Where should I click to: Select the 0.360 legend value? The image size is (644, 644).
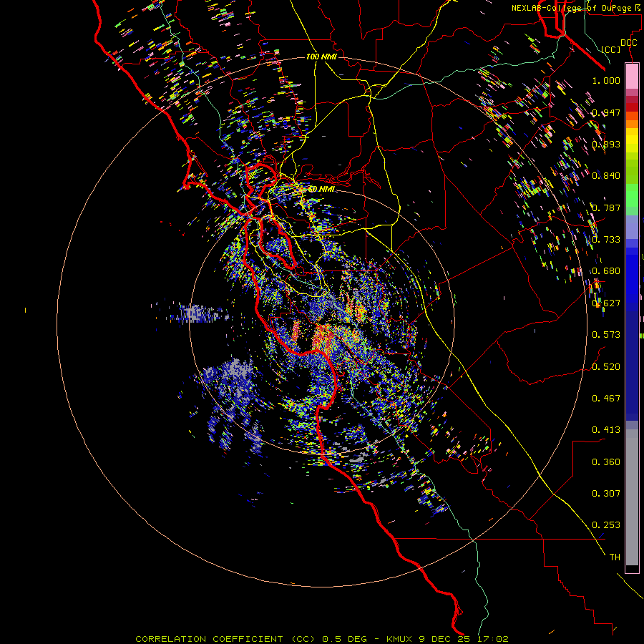[606, 462]
